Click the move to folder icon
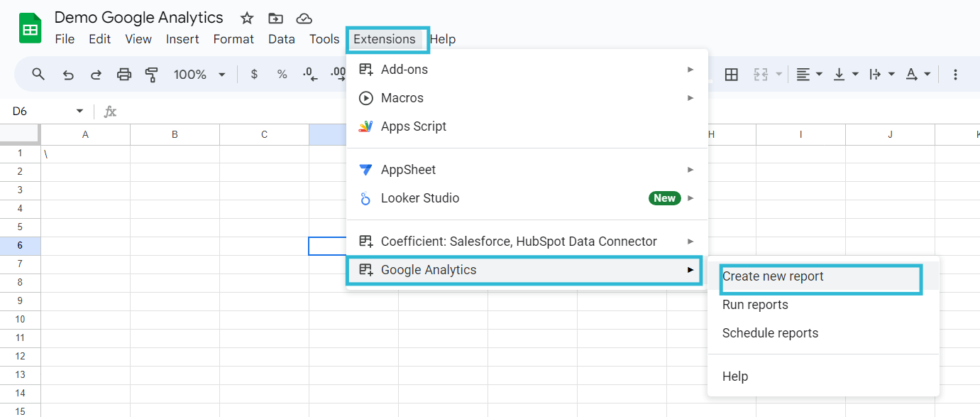980x417 pixels. 275,18
